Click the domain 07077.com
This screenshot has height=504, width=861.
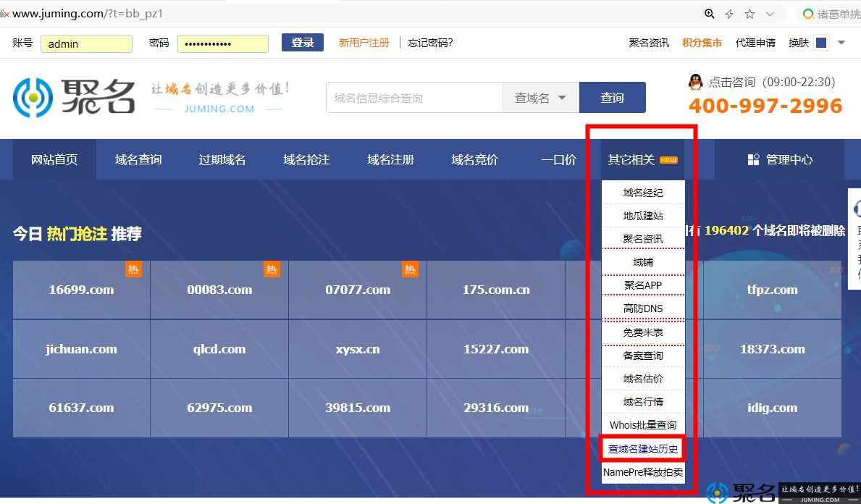358,290
